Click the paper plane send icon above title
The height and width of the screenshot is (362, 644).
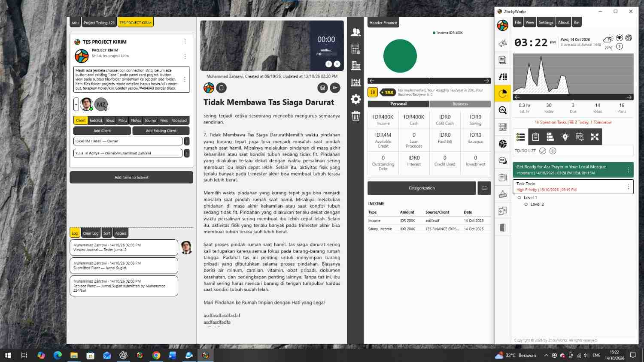335,87
